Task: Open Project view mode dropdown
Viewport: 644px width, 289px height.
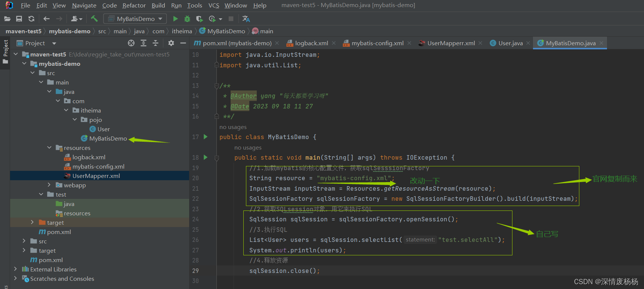Action: point(54,43)
